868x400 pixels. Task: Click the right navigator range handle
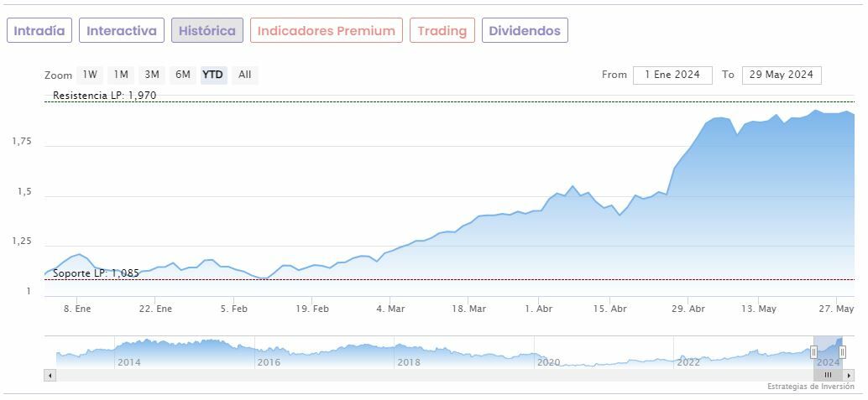point(842,352)
